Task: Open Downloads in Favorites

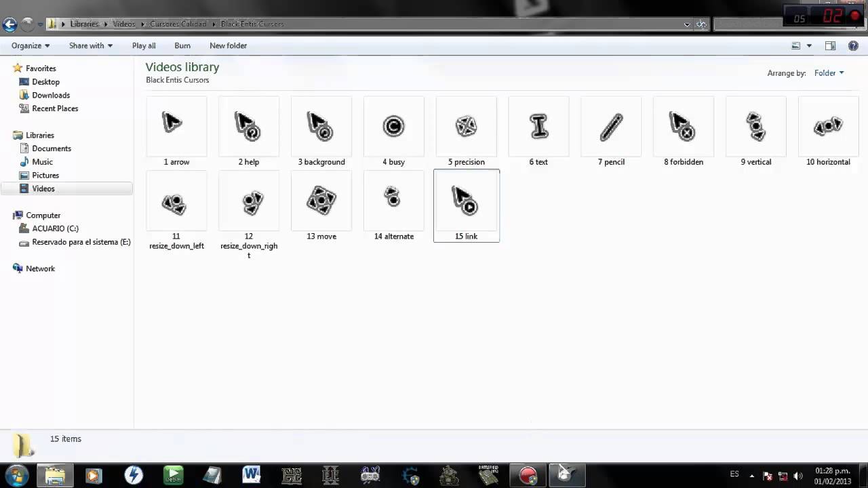Action: point(51,95)
